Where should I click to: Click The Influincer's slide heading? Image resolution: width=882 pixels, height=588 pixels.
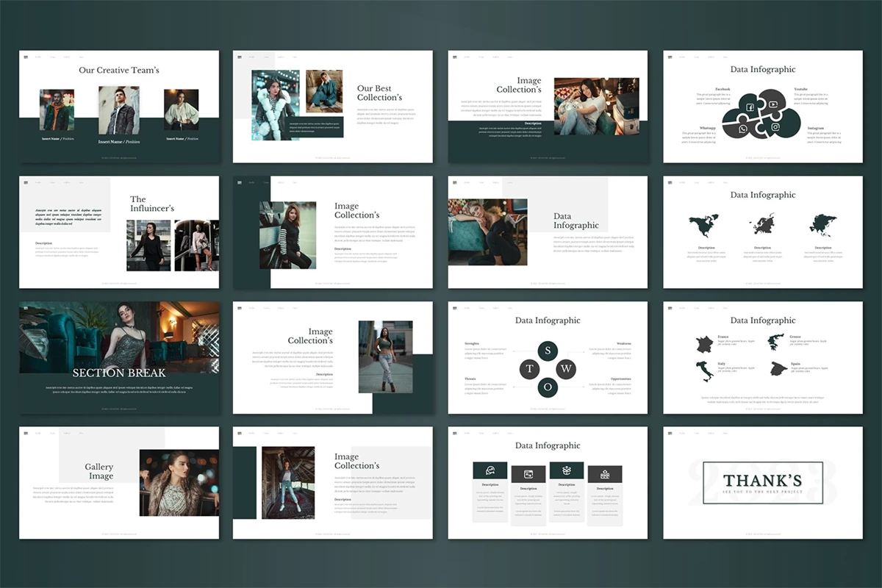coord(152,204)
